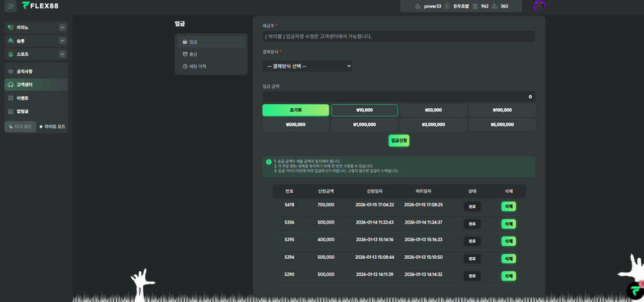Select the ₩10,000 amount option
Screen dimensions: 644x302
364,110
